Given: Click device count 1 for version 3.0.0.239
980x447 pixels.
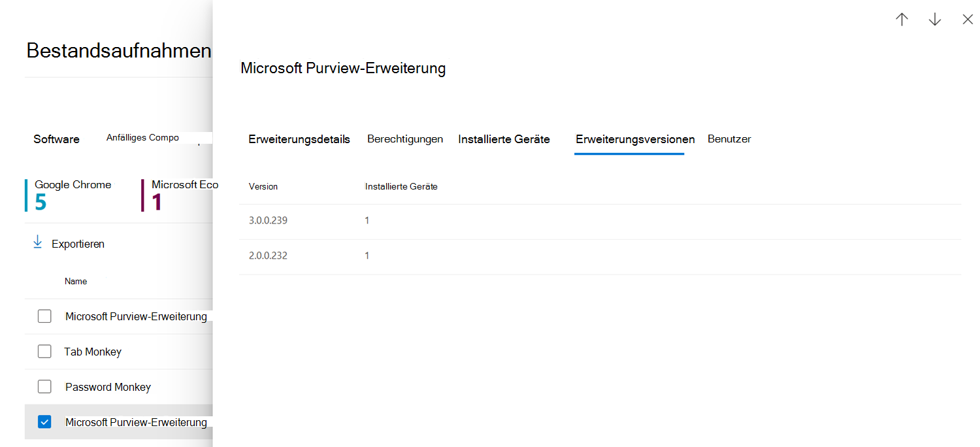Looking at the screenshot, I should click(367, 221).
